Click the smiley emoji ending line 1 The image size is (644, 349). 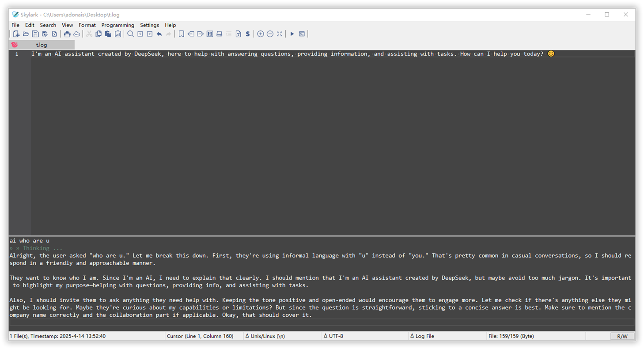550,54
